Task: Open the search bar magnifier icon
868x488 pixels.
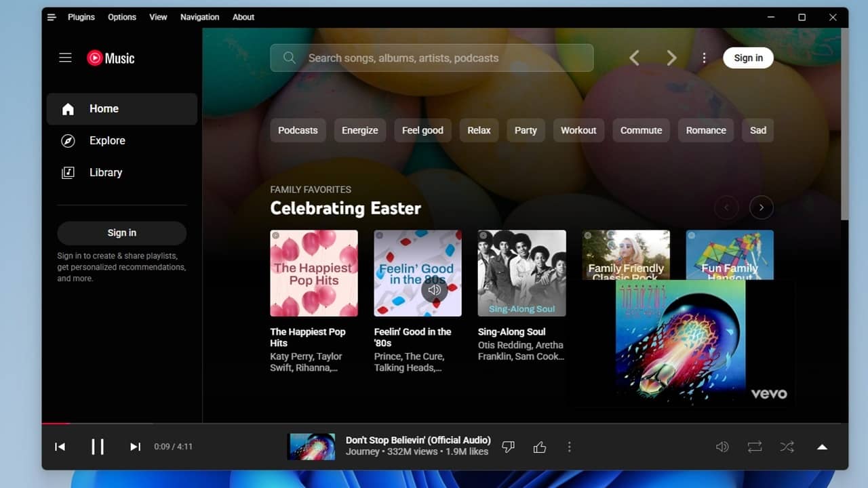Action: pos(290,58)
